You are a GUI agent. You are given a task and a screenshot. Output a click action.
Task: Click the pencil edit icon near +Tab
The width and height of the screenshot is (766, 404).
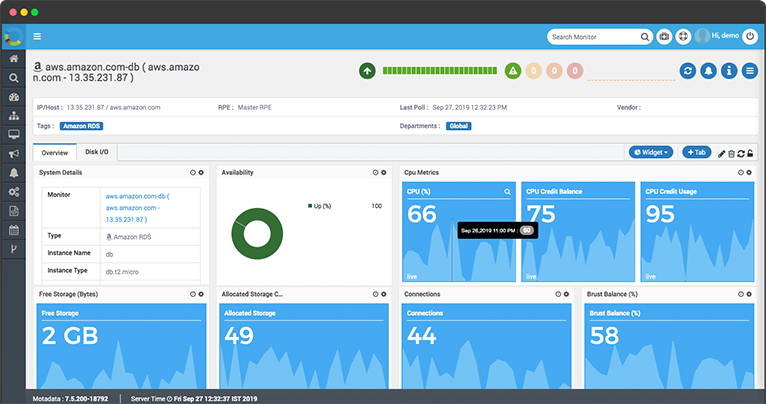point(722,153)
